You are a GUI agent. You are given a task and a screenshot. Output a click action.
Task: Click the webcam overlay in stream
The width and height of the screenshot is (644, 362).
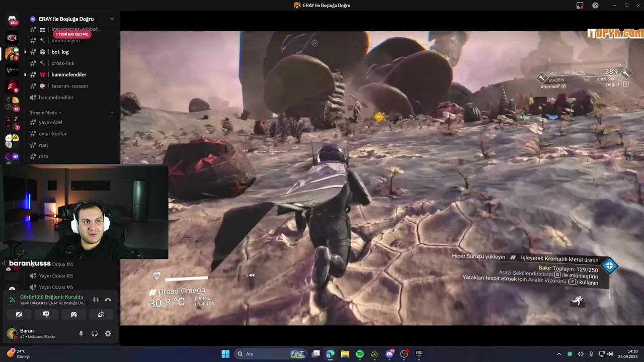coord(84,212)
